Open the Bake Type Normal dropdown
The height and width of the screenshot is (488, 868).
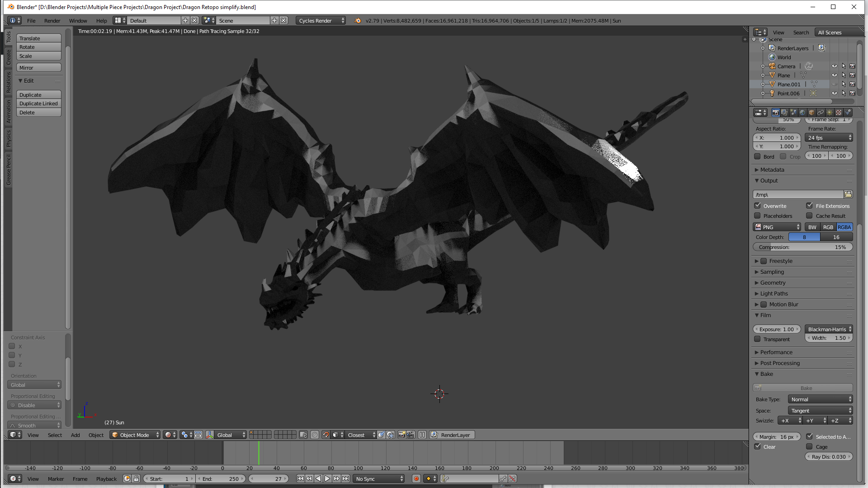(x=820, y=399)
